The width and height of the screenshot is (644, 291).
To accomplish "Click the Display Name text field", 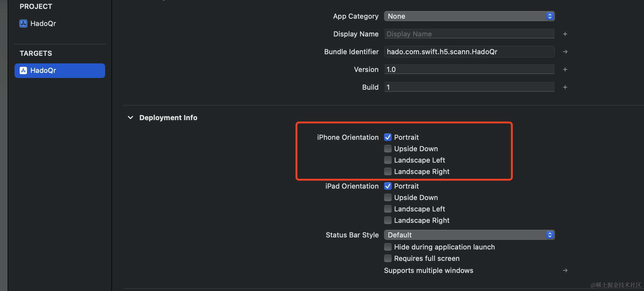I will tap(469, 34).
